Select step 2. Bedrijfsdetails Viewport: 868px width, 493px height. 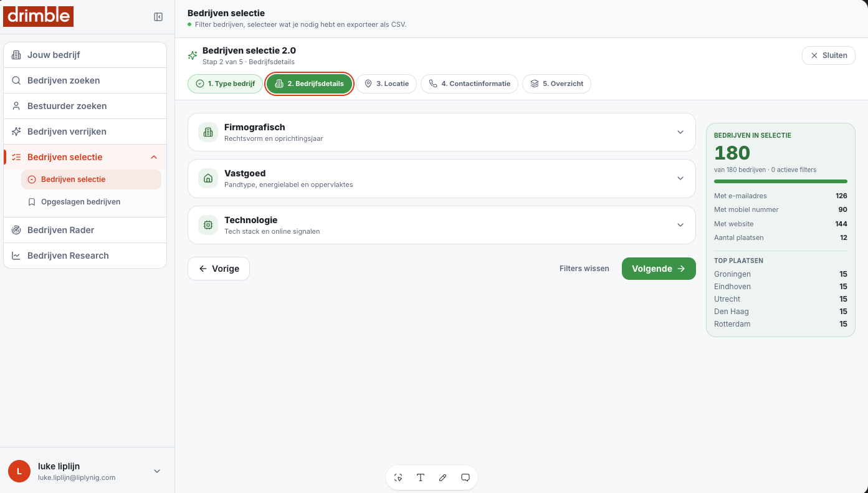pos(310,84)
